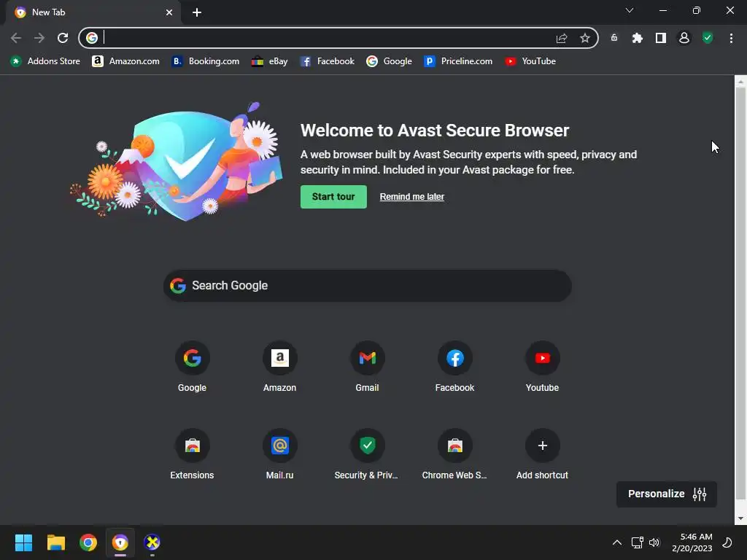Click Avast Secure Browser taskbar icon
Screen dimensions: 747x560
pos(120,542)
